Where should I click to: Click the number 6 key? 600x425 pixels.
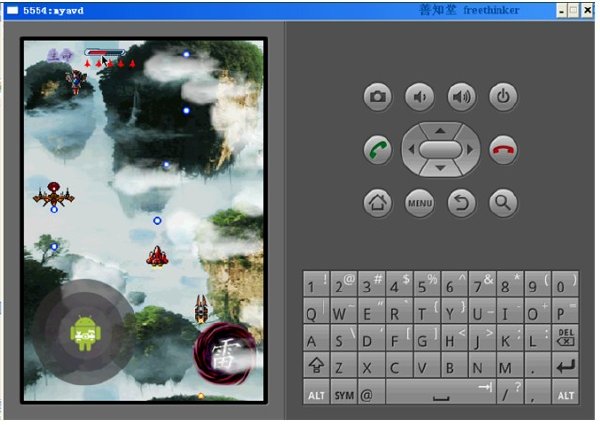(454, 283)
